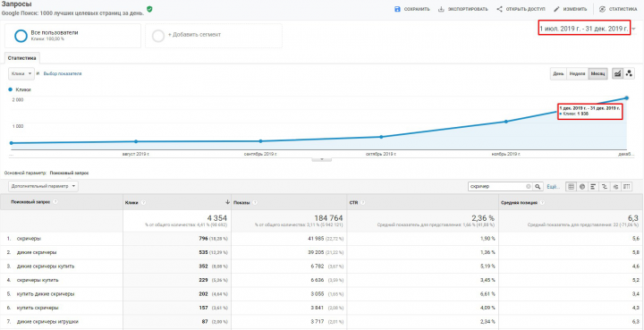Viewport: 644px width, 330px height.
Task: Click the blue Save (Сохранить) floppy icon
Action: [x=397, y=9]
